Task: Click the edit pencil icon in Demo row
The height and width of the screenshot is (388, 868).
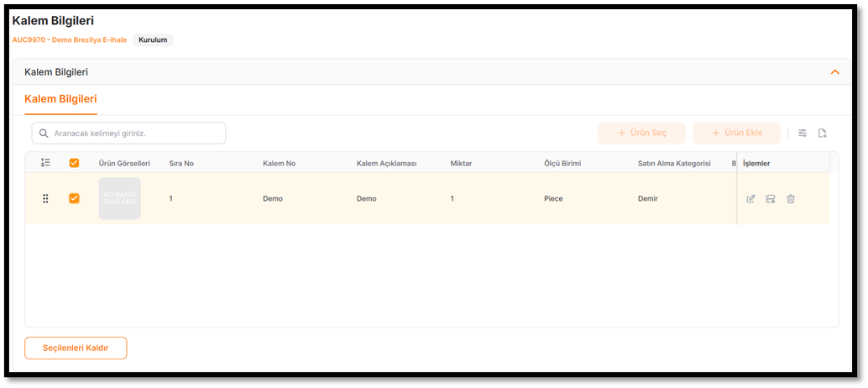Action: 750,199
